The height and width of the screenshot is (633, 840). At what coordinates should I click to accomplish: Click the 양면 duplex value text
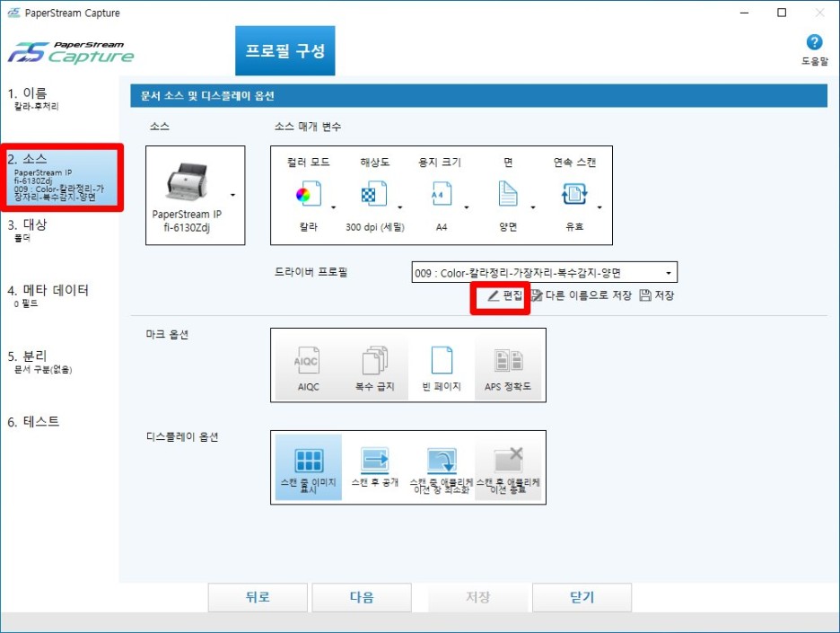click(x=508, y=227)
